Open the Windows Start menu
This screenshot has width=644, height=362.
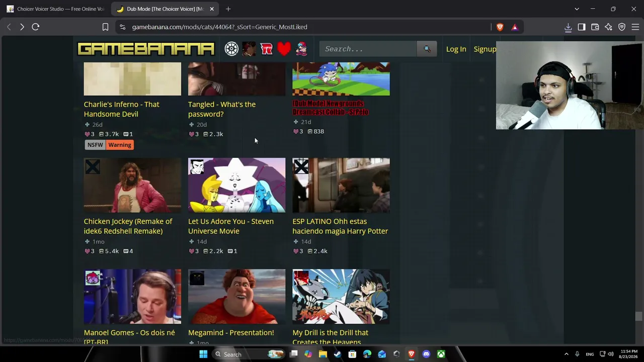coord(203,354)
